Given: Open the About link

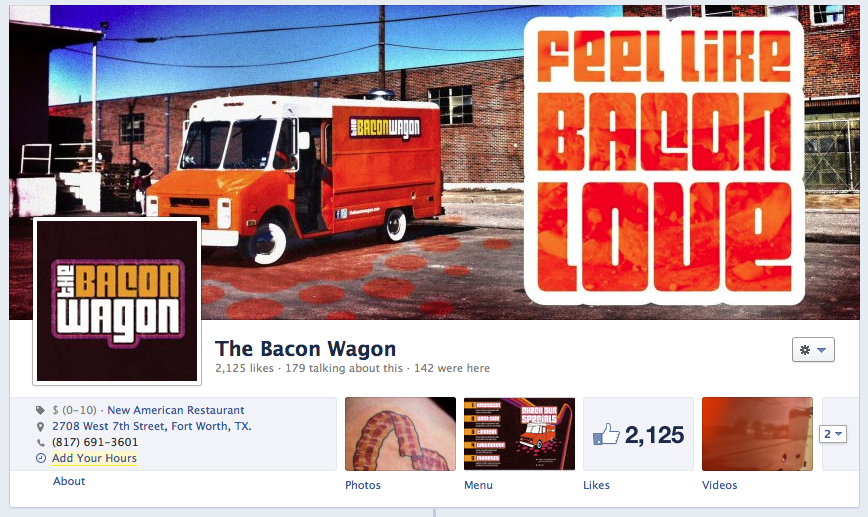Looking at the screenshot, I should 69,481.
